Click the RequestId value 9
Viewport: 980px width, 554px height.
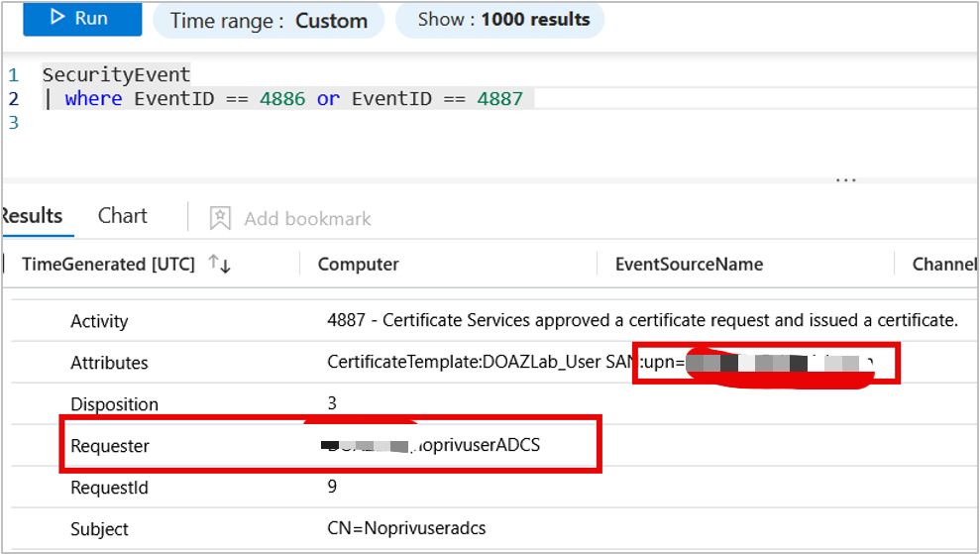click(x=332, y=487)
